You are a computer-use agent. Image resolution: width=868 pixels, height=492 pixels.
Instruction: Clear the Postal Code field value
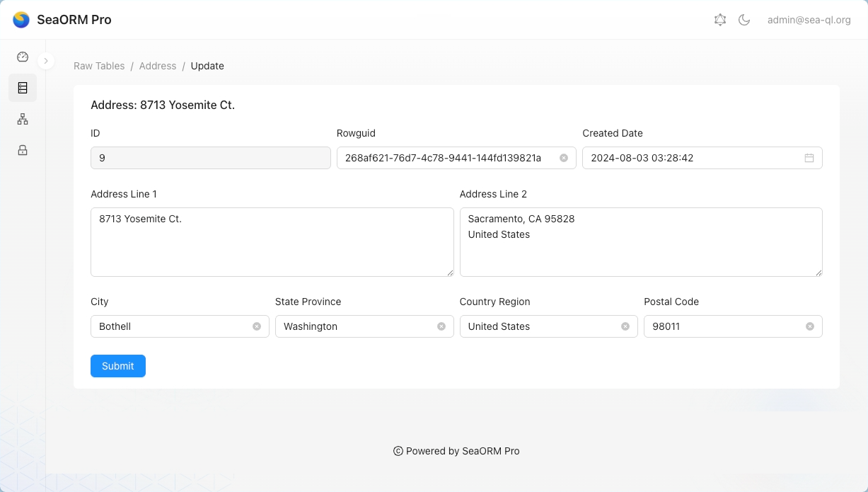pos(810,326)
